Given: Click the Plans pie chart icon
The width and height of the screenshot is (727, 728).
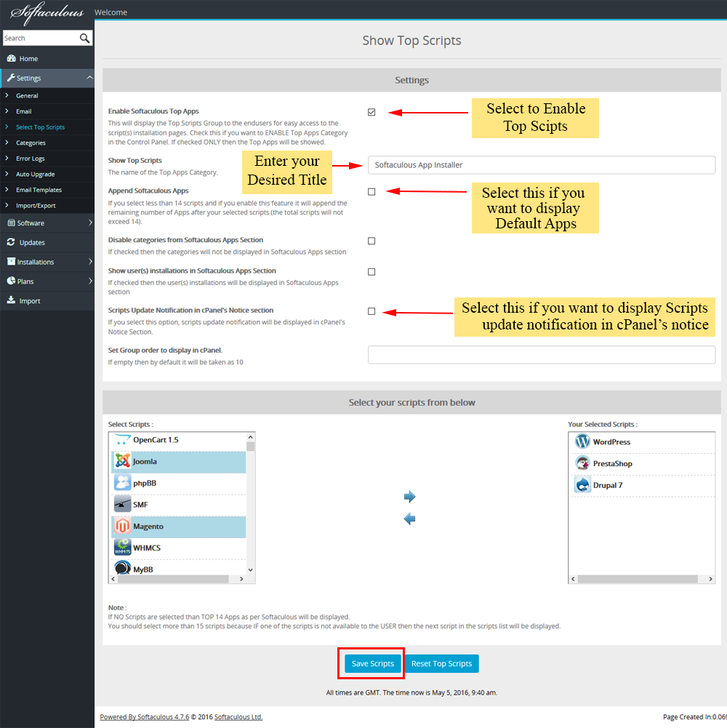Looking at the screenshot, I should tap(11, 281).
